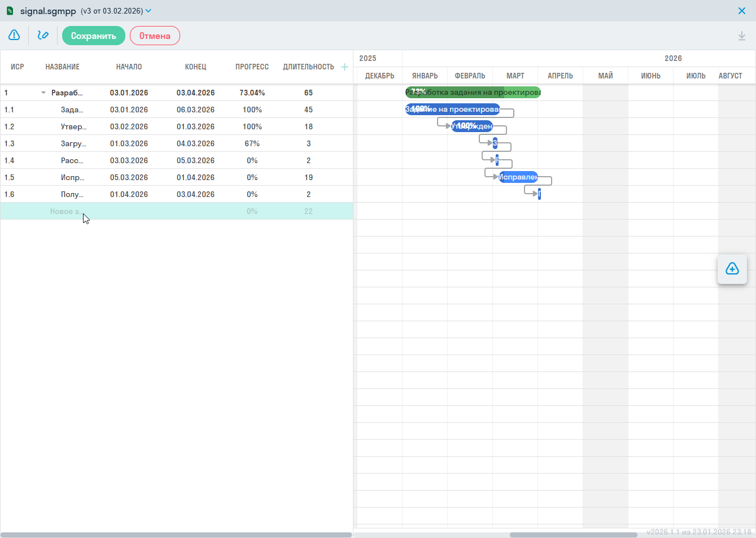The width and height of the screenshot is (756, 538).
Task: Select the green summary Gantt bar
Action: pyautogui.click(x=473, y=93)
